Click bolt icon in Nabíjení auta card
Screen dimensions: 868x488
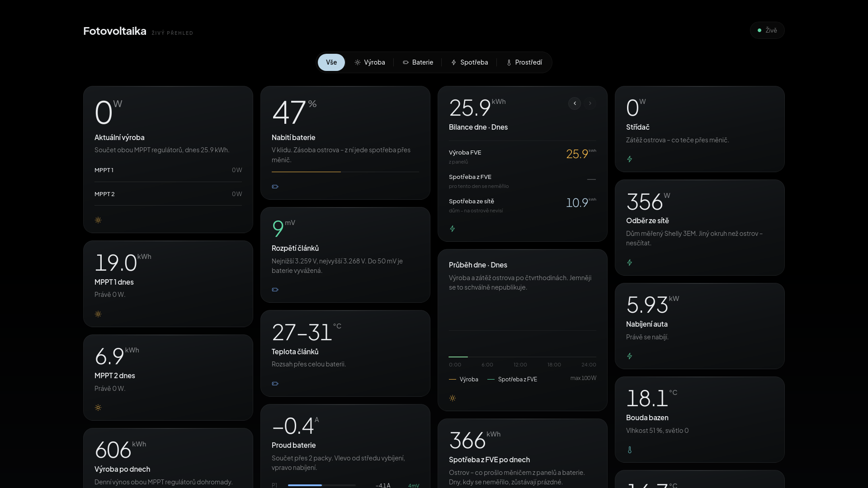(x=630, y=356)
